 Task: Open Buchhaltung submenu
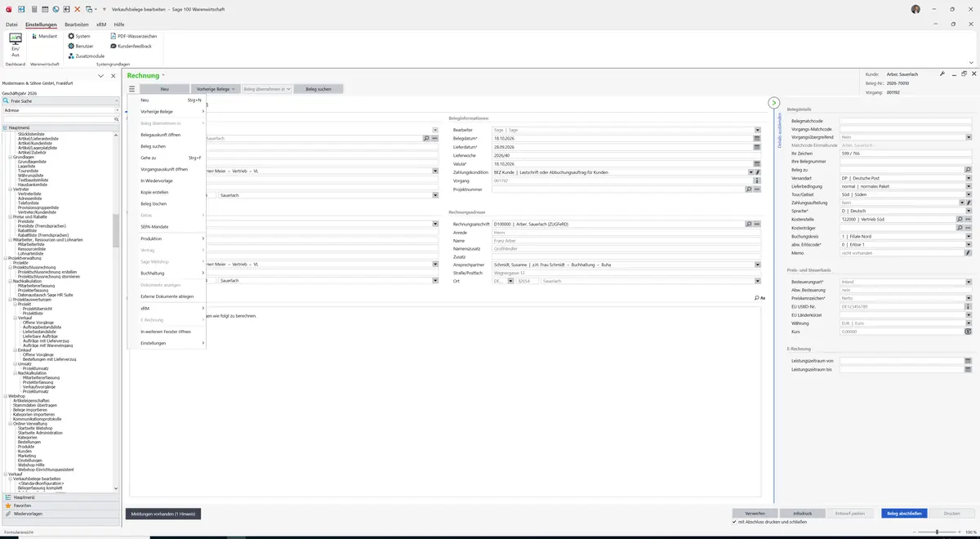coord(167,273)
